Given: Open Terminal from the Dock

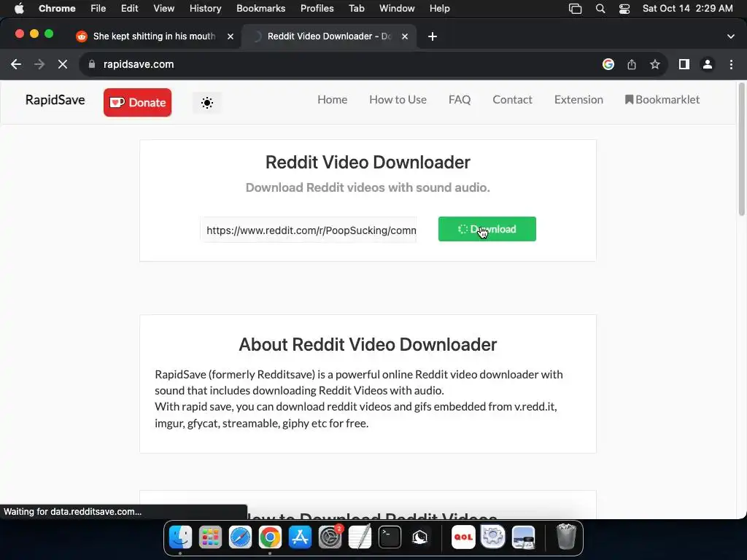Looking at the screenshot, I should (x=390, y=537).
